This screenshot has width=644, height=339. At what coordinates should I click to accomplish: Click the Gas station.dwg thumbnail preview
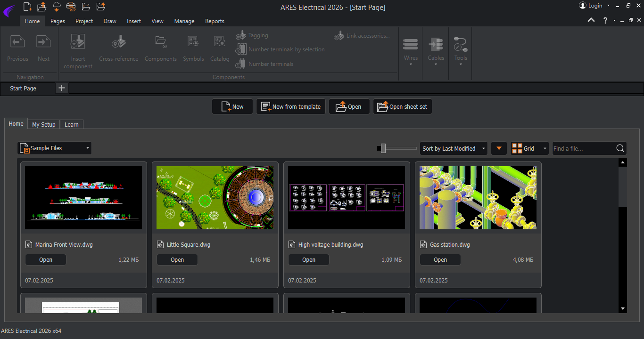[x=478, y=198]
